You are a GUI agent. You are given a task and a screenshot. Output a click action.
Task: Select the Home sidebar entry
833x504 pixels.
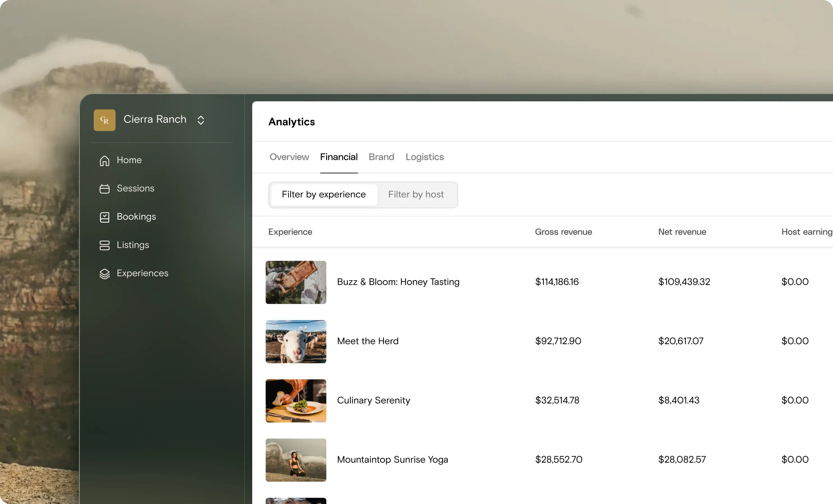click(129, 160)
